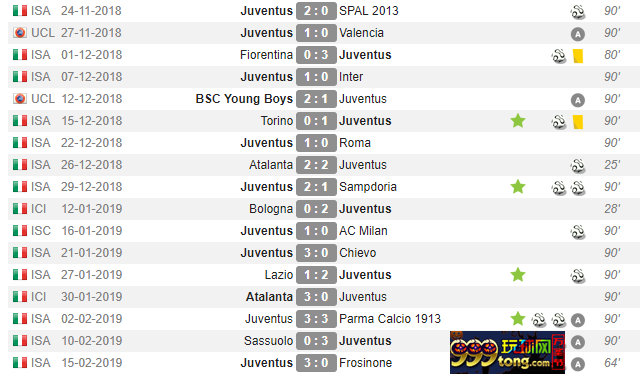
Task: Open BSC Young Boys team link
Action: click(244, 99)
